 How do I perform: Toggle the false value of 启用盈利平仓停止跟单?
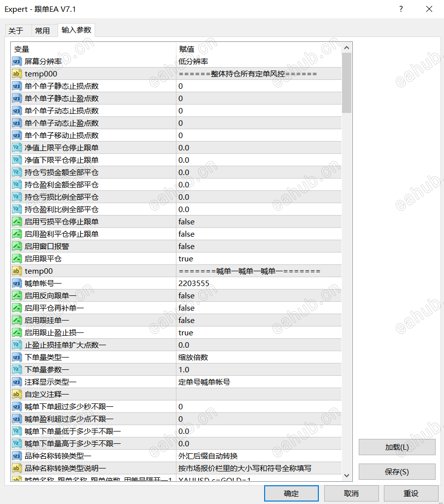click(259, 234)
